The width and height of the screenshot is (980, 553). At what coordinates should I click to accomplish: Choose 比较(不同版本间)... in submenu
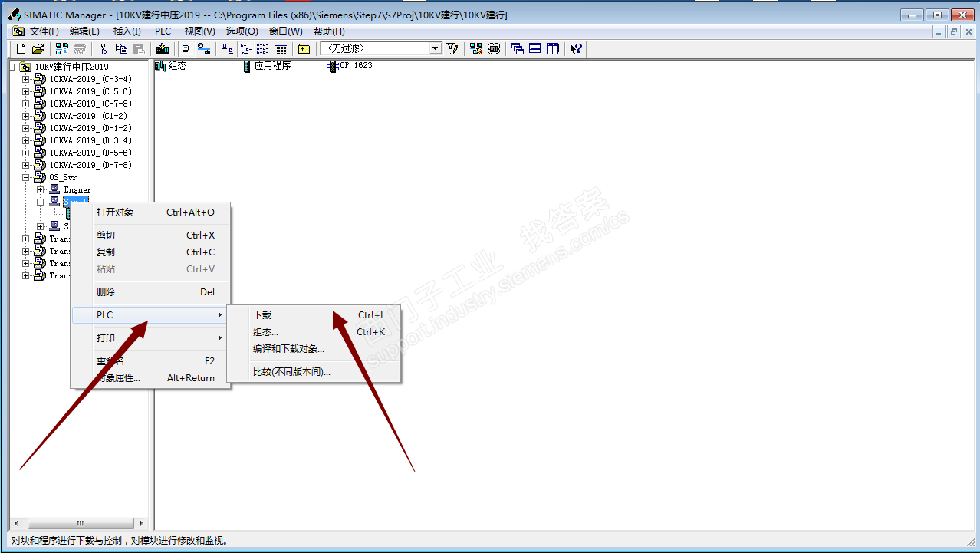coord(314,372)
